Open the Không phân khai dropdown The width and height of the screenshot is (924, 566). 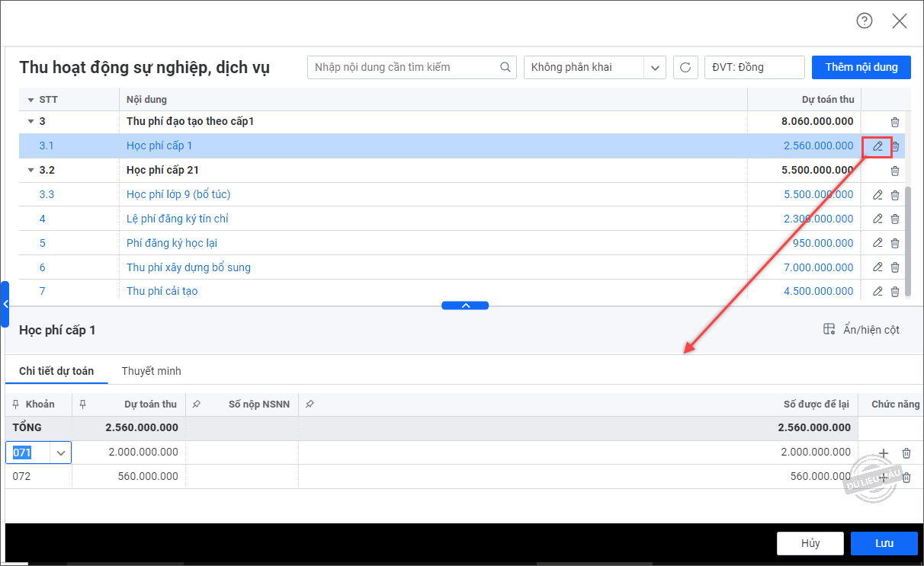tap(654, 67)
